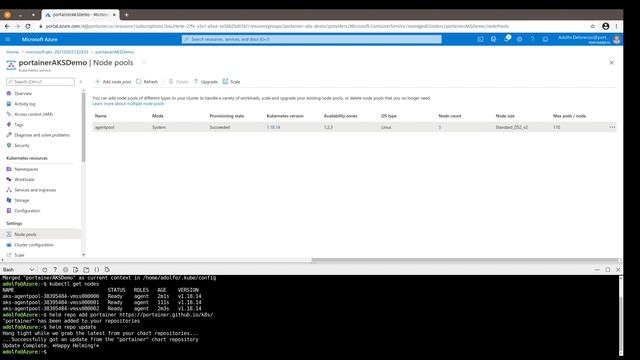640x360 pixels.
Task: Select Node pools in Settings
Action: pos(41,234)
